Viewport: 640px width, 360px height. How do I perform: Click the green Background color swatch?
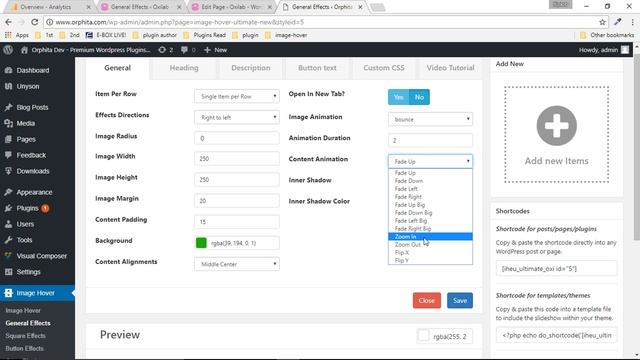click(x=201, y=243)
